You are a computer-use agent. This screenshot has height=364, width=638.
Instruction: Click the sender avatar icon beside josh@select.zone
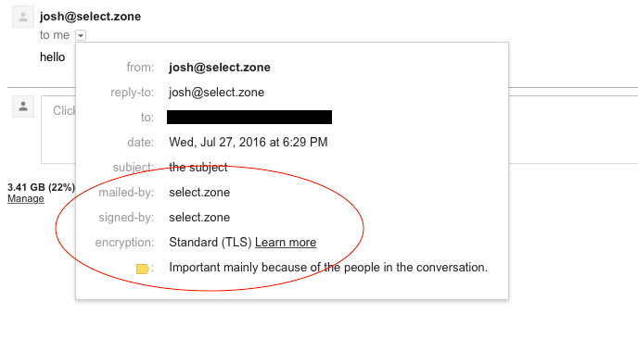[23, 17]
